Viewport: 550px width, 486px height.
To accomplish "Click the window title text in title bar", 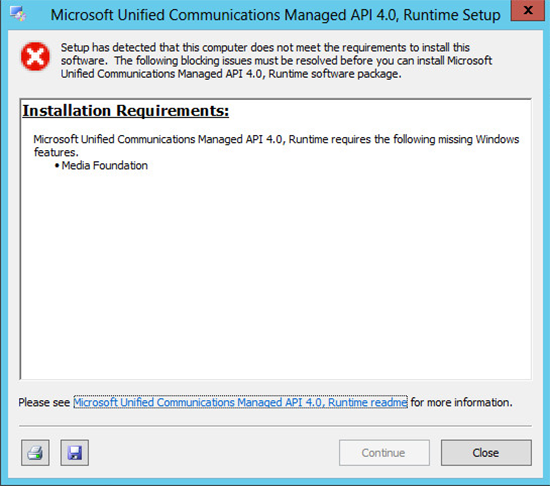I will click(275, 15).
